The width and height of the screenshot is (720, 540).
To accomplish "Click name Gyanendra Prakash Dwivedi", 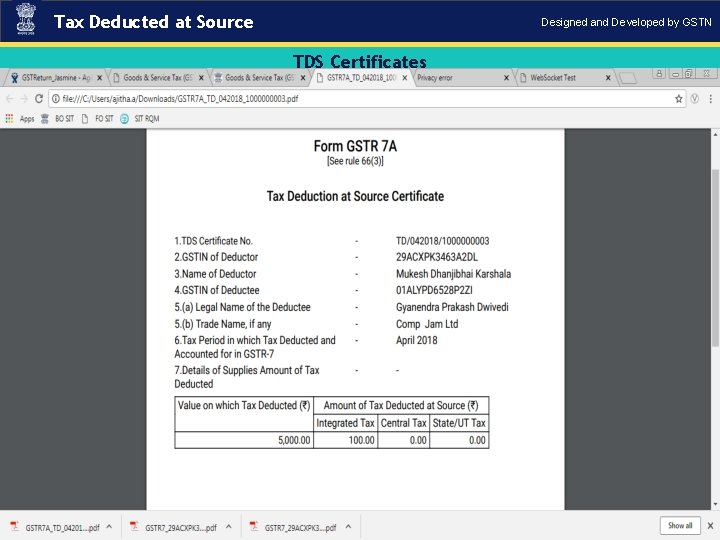I will click(452, 307).
